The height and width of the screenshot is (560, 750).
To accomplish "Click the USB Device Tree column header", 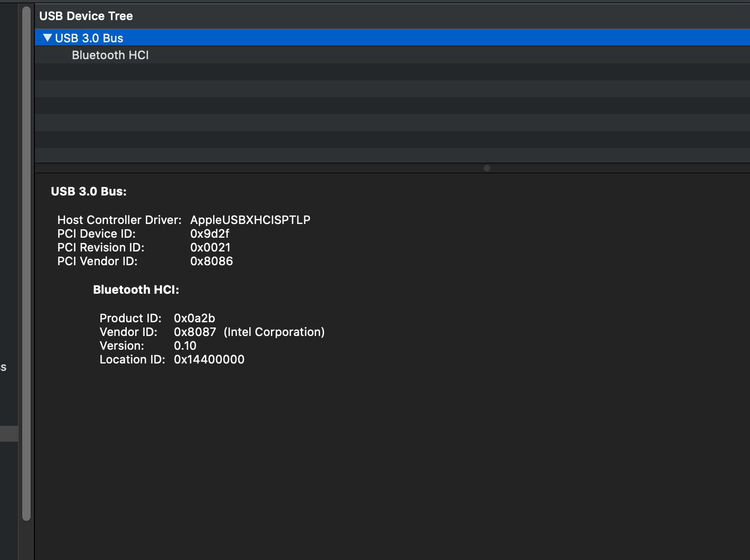I will (x=86, y=16).
